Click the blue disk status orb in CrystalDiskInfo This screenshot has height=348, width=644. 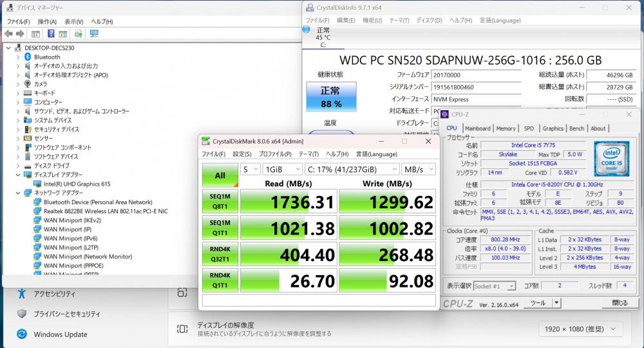click(306, 30)
